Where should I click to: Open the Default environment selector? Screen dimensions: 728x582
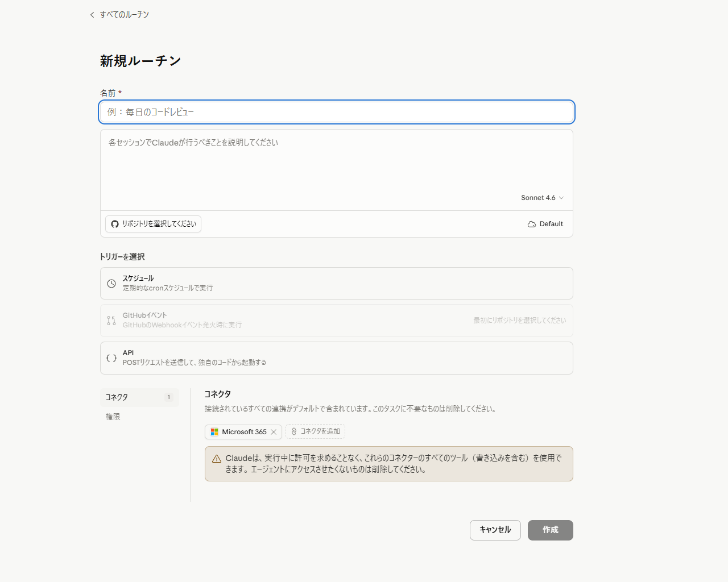(x=545, y=224)
